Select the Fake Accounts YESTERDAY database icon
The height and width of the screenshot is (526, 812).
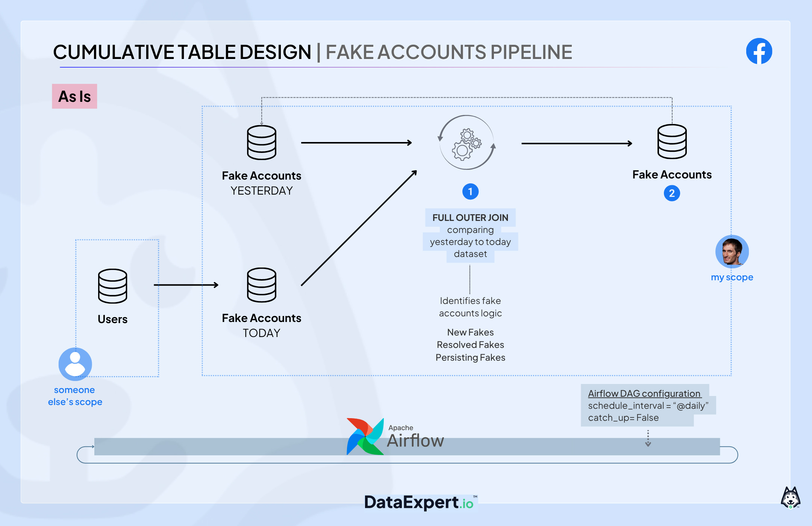click(261, 142)
